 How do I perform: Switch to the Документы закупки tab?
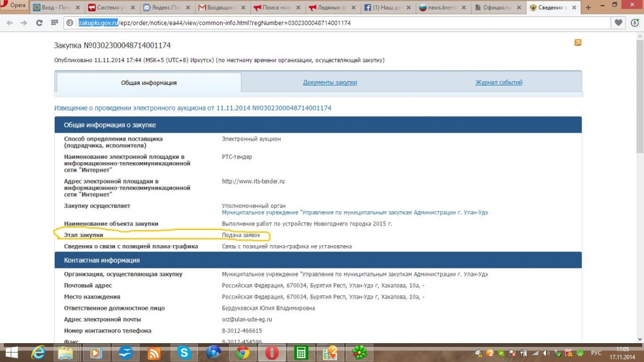tap(330, 82)
